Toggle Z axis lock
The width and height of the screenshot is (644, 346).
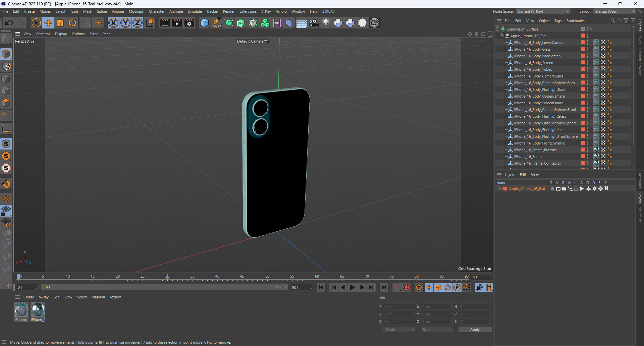pos(138,23)
